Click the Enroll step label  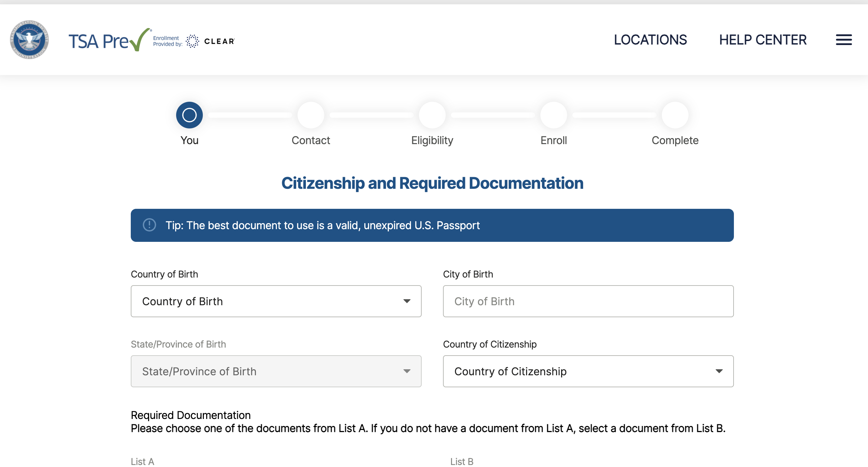point(554,140)
